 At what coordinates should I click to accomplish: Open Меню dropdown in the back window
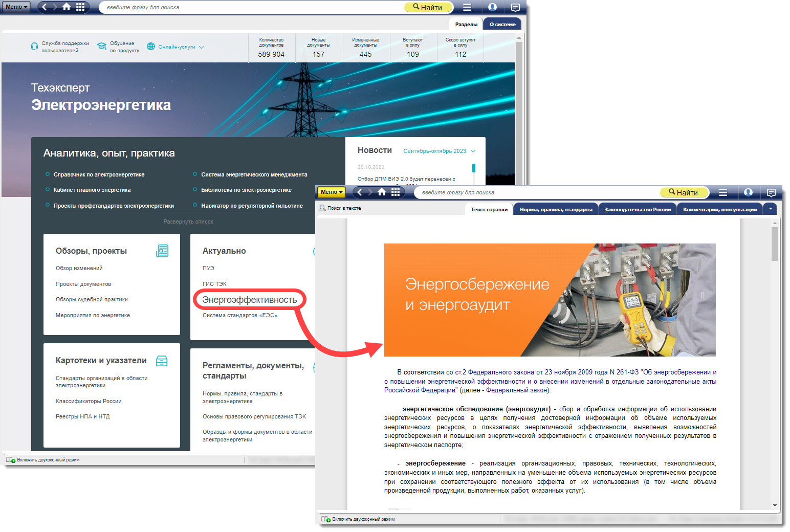(x=16, y=7)
